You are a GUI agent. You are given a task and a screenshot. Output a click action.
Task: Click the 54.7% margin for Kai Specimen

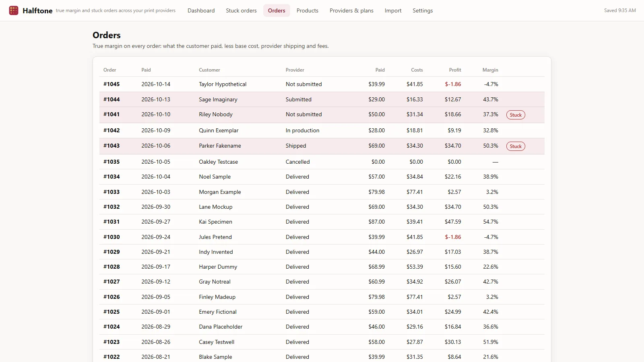[x=491, y=222]
